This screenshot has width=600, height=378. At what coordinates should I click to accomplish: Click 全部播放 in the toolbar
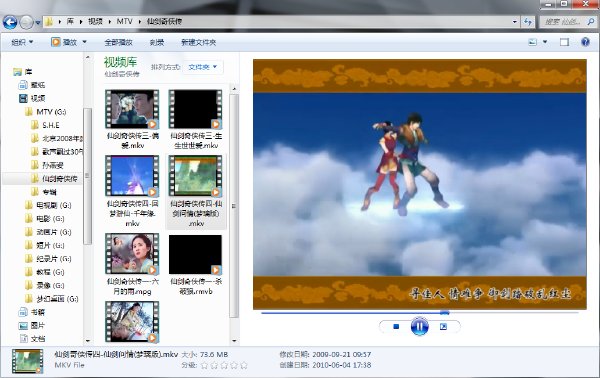coord(118,42)
